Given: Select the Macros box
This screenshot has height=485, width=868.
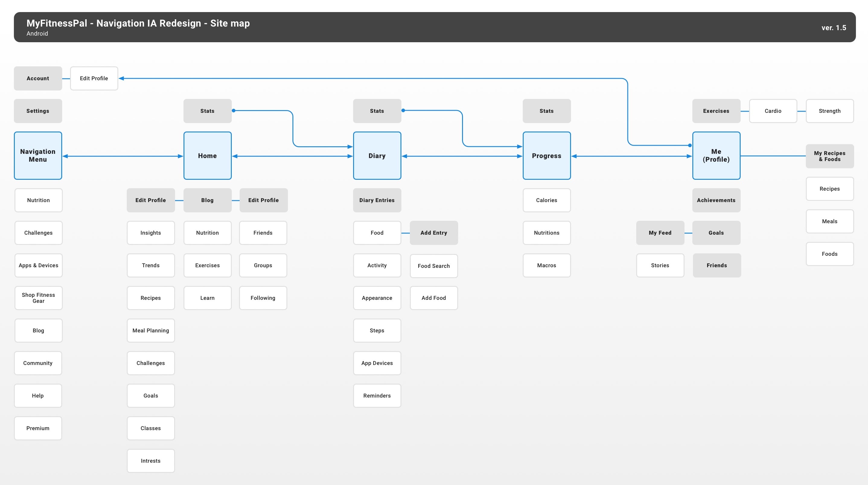Looking at the screenshot, I should [x=547, y=265].
